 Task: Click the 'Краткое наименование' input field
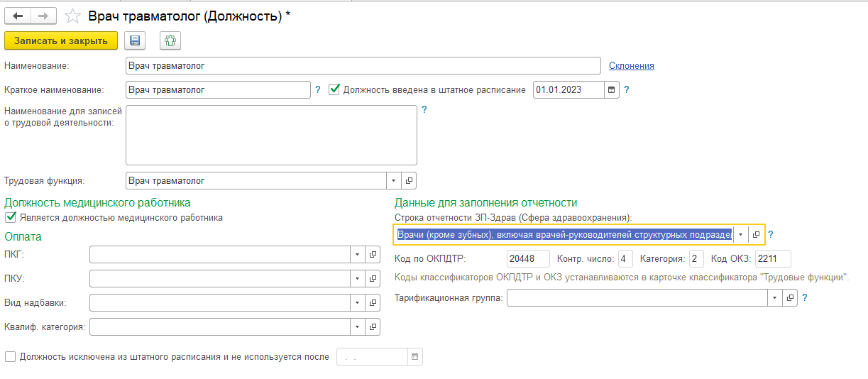coord(218,90)
